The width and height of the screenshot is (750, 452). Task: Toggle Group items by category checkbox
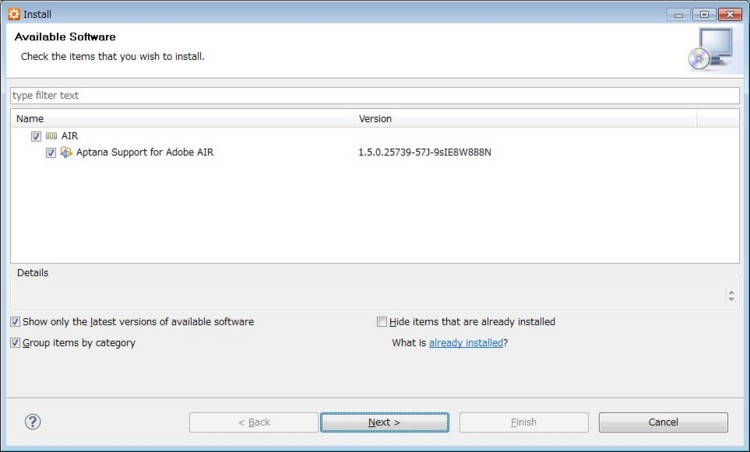click(15, 342)
